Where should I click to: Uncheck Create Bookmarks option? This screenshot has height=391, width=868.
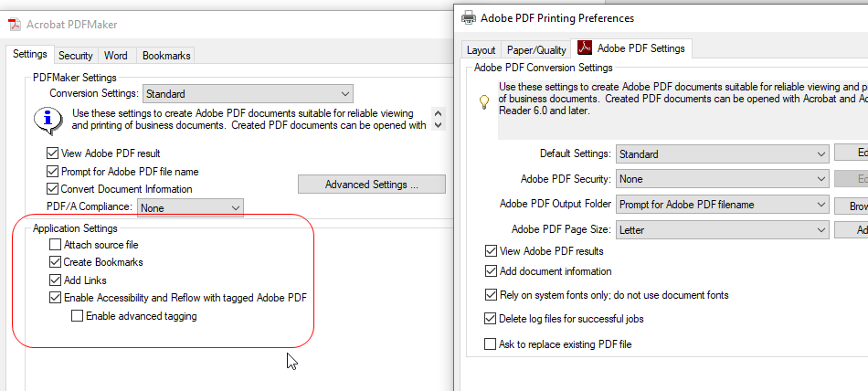55,262
